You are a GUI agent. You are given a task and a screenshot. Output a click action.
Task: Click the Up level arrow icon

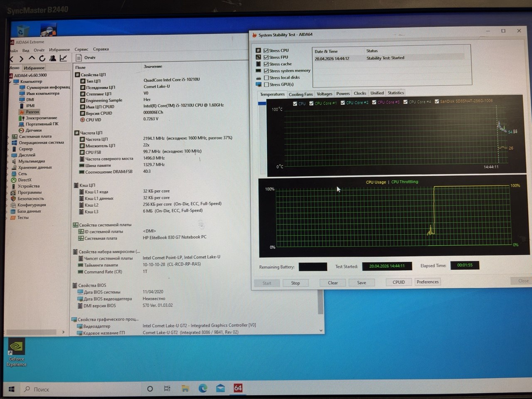pos(32,59)
